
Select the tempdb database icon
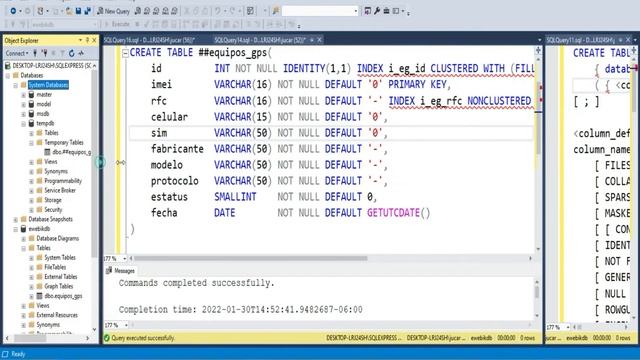[31, 123]
